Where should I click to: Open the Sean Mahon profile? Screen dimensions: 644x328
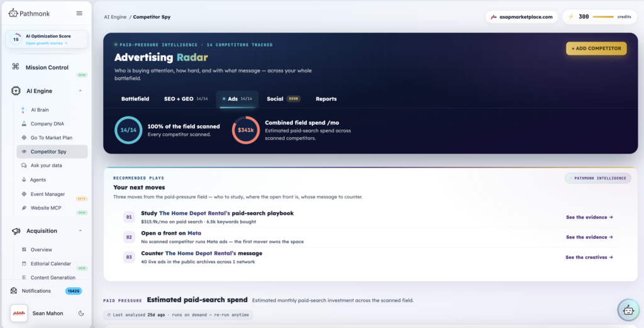tap(48, 314)
